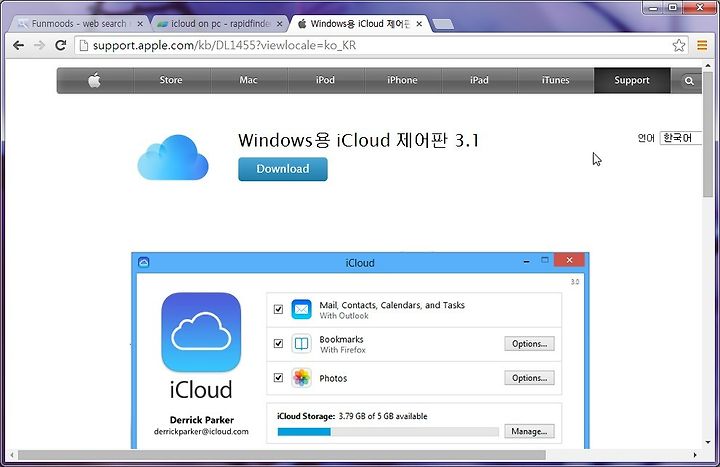720x467 pixels.
Task: Close the icloud on pc rapidfinder tab
Action: [280, 23]
